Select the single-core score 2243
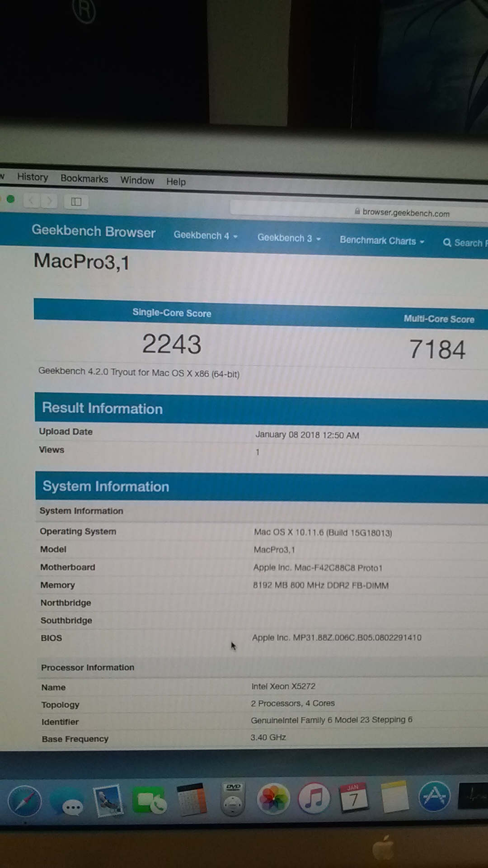This screenshot has width=488, height=868. click(x=172, y=344)
